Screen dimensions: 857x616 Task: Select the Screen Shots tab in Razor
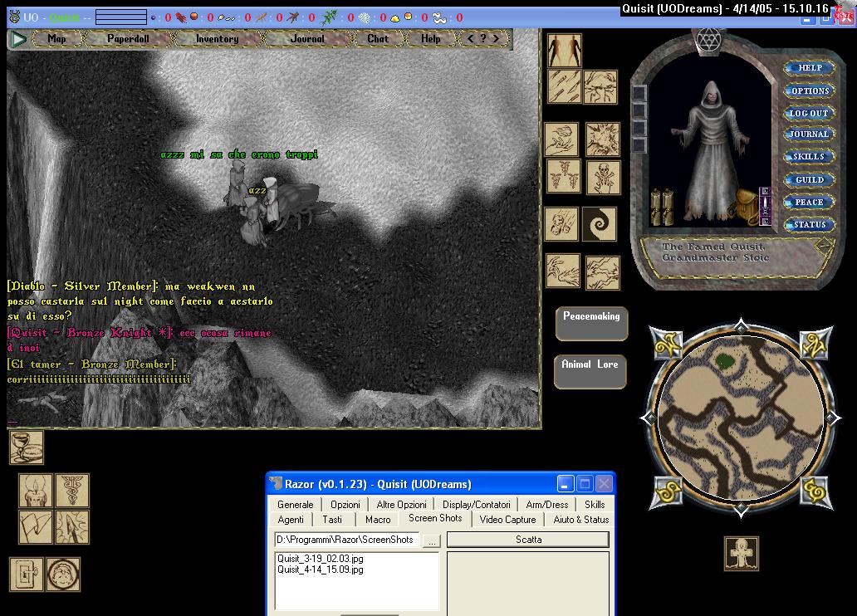(435, 518)
